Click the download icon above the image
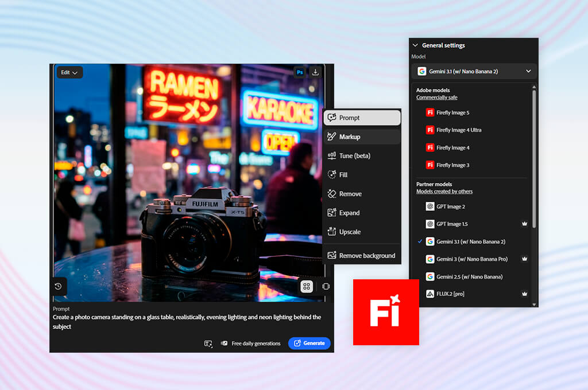This screenshot has height=390, width=588. 315,72
